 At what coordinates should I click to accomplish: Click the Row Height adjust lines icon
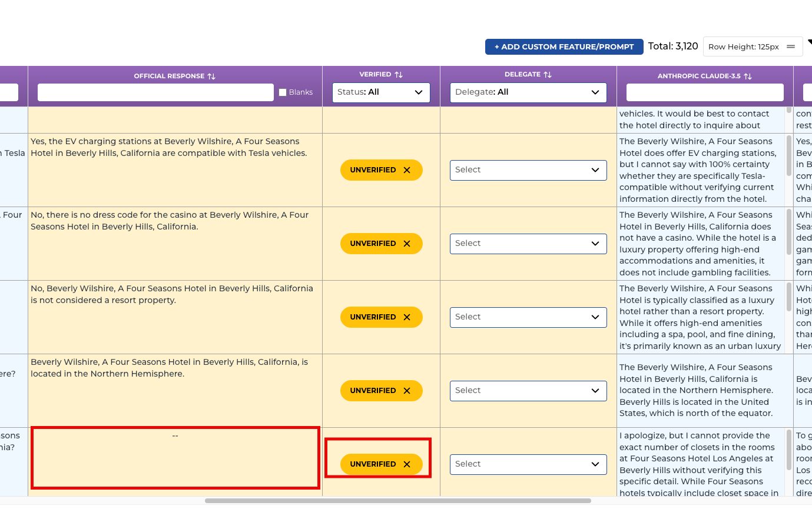tap(791, 47)
